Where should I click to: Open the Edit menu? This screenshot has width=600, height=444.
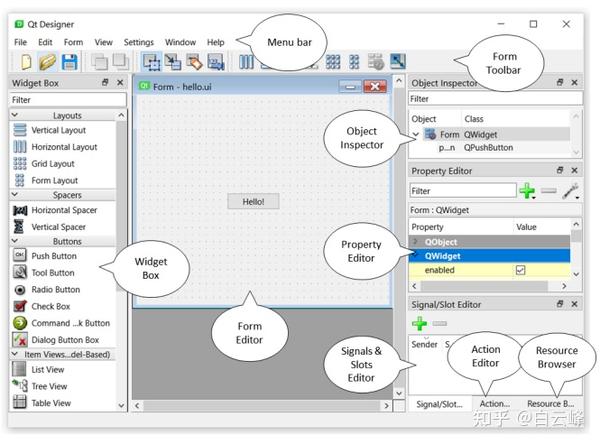pyautogui.click(x=45, y=42)
